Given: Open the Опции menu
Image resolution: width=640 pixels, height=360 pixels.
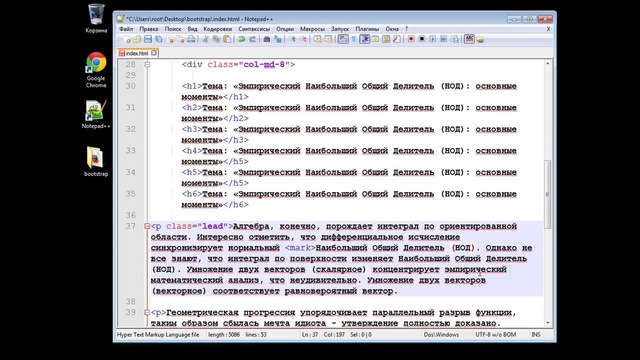Looking at the screenshot, I should pyautogui.click(x=285, y=29).
